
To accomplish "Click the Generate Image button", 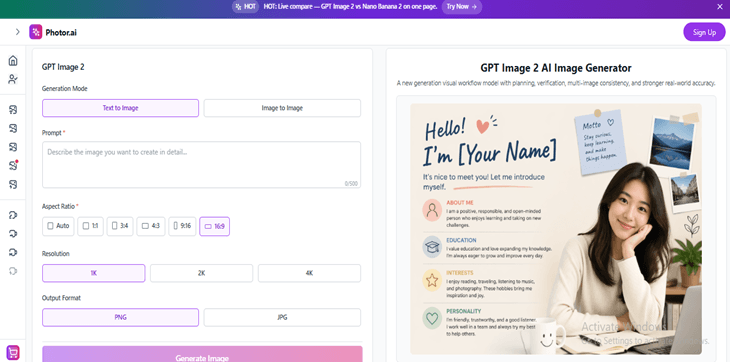I will 202,354.
